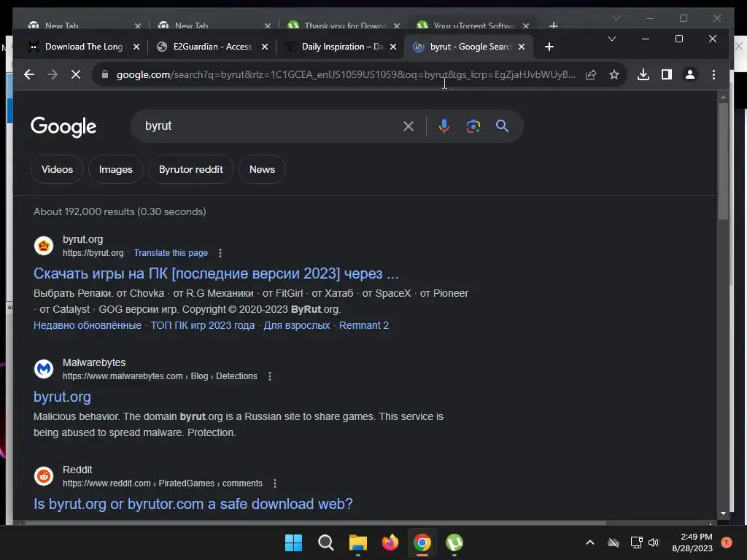Open Недавно обновлённые sitelink

(88, 325)
